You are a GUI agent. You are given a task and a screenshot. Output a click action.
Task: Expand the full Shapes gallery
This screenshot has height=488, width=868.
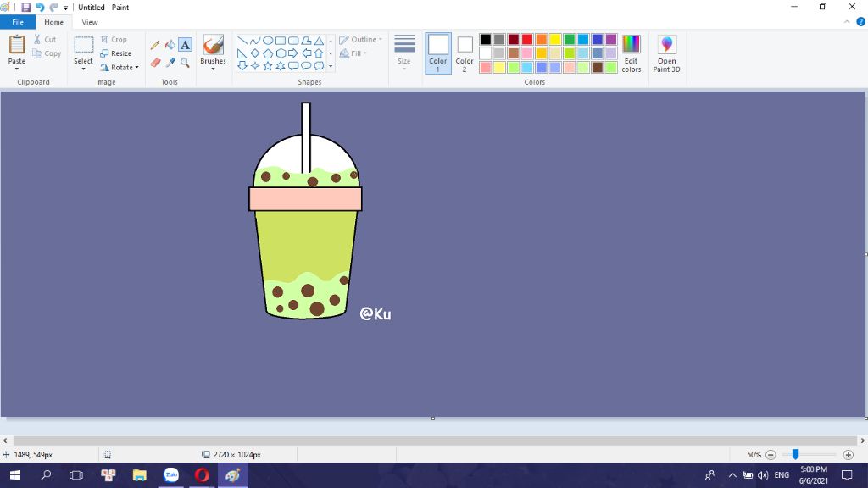(x=331, y=66)
